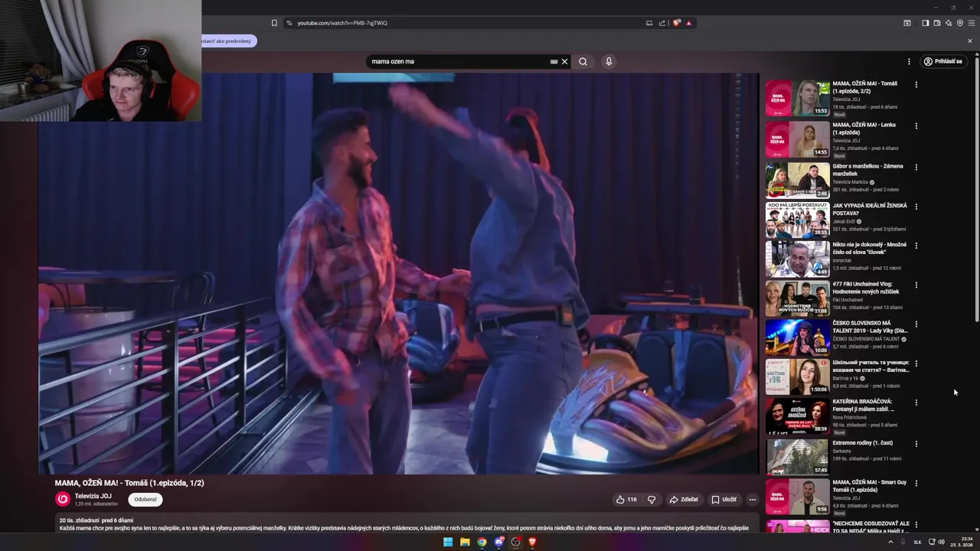The width and height of the screenshot is (980, 551).
Task: Open the browser hamburger menu
Action: click(x=972, y=23)
